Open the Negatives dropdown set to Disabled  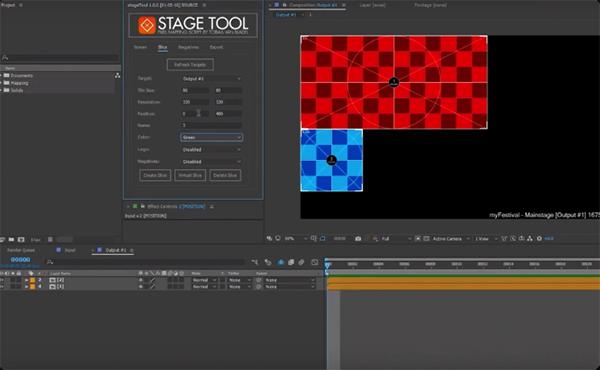coord(212,161)
